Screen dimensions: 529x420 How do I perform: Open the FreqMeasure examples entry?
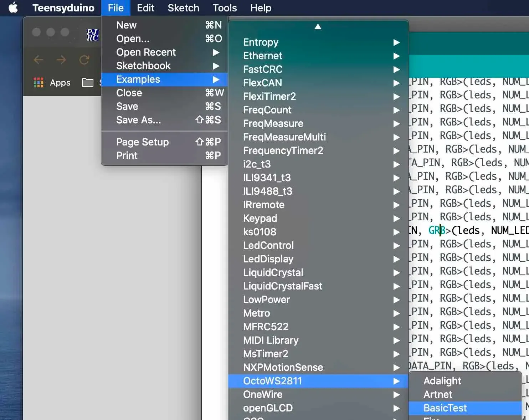(x=318, y=123)
